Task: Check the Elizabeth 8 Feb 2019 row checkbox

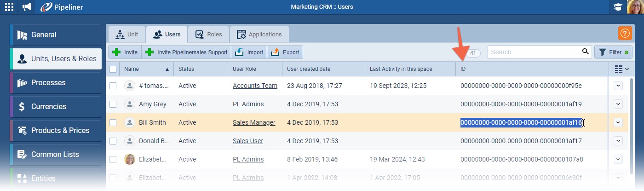Action: pos(113,159)
